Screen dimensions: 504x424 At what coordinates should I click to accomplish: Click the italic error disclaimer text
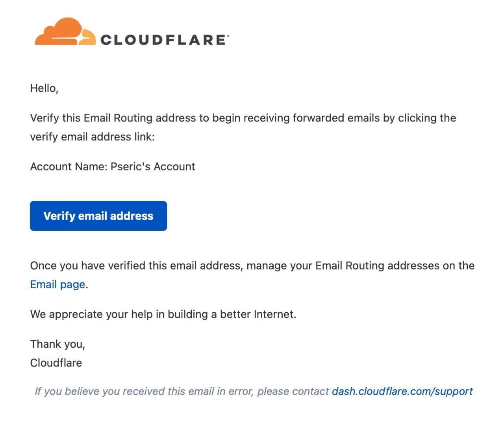pos(181,391)
